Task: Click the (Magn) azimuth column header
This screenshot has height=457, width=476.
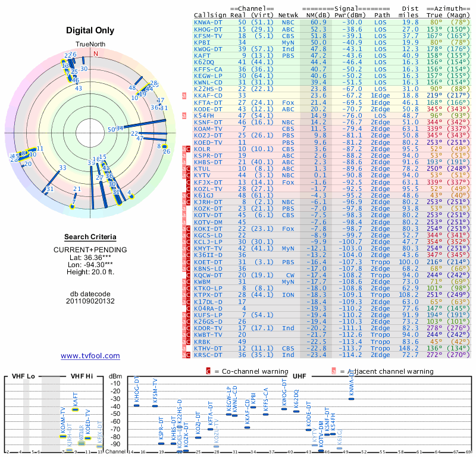Action: click(x=458, y=15)
